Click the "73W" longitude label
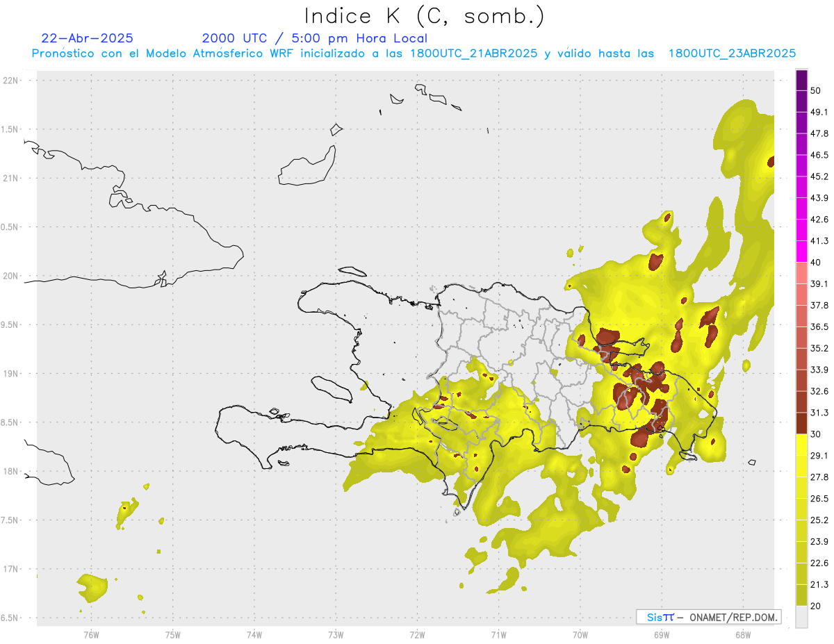Screen dimensions: 834x644 pos(336,634)
